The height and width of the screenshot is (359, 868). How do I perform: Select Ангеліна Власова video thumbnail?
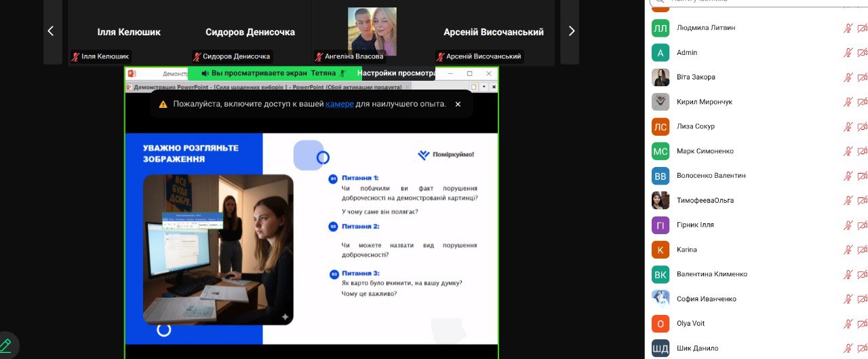(x=372, y=32)
